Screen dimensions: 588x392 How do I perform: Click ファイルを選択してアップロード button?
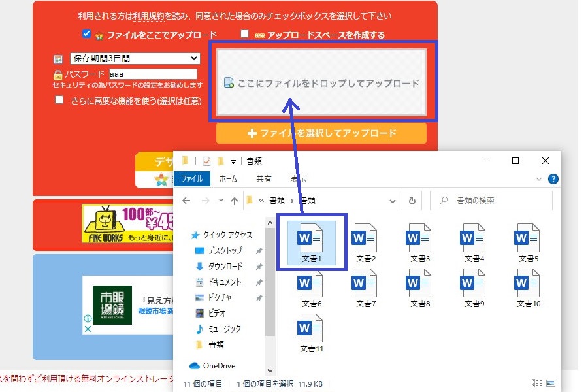tap(321, 133)
